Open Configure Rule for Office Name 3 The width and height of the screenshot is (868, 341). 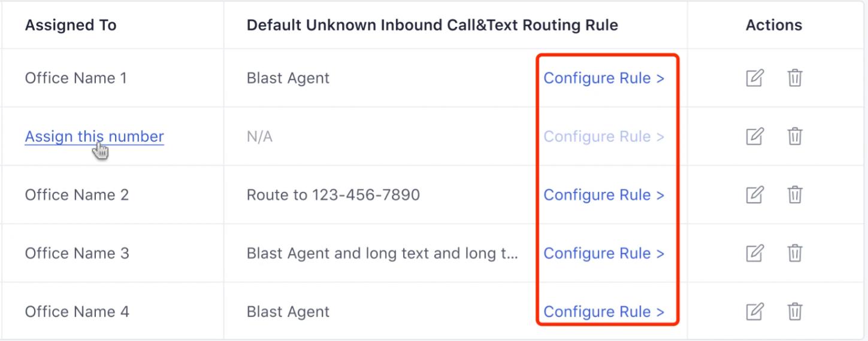pyautogui.click(x=604, y=253)
